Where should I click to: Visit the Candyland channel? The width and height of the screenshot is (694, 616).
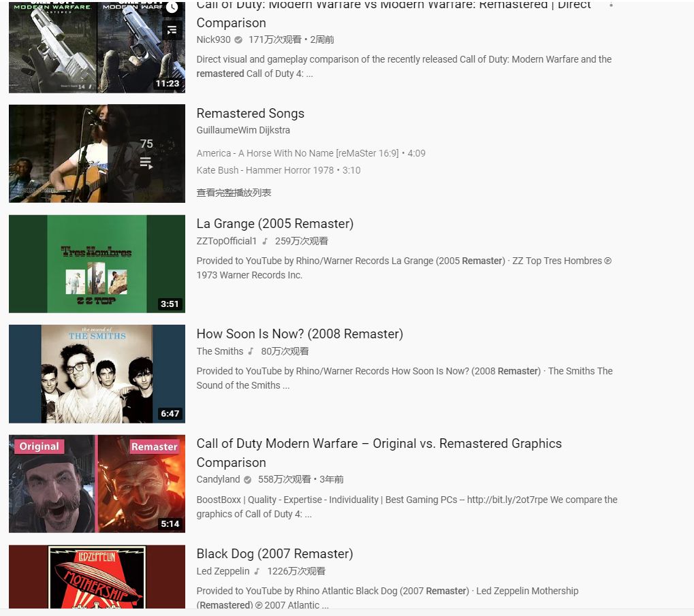[218, 479]
